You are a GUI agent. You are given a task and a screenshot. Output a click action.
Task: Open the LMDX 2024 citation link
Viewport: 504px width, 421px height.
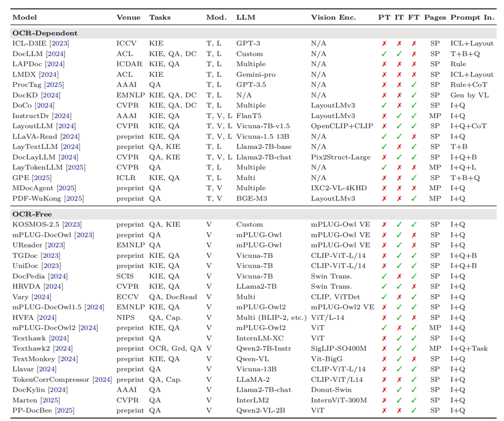(49, 75)
